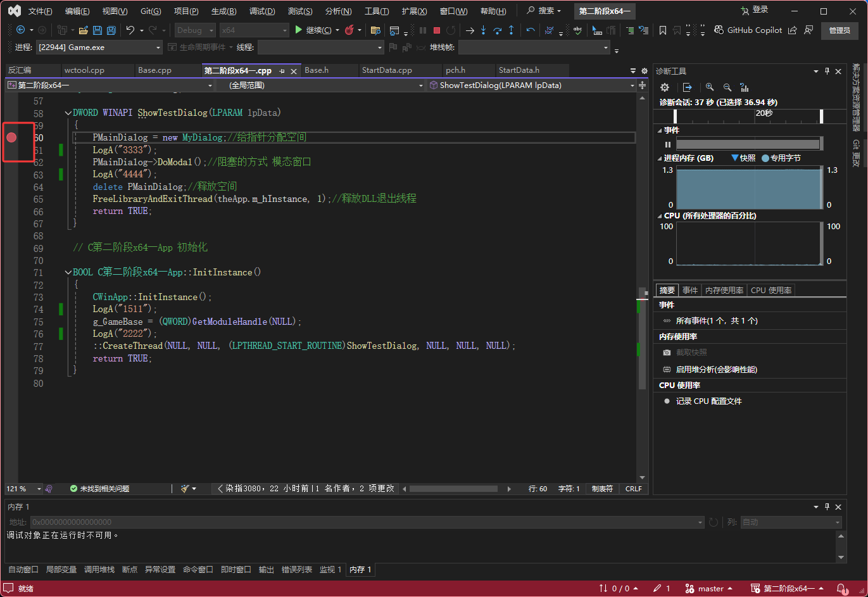This screenshot has width=868, height=597.
Task: Switch to the 内存使用率 tab in diagnostics
Action: (x=724, y=290)
